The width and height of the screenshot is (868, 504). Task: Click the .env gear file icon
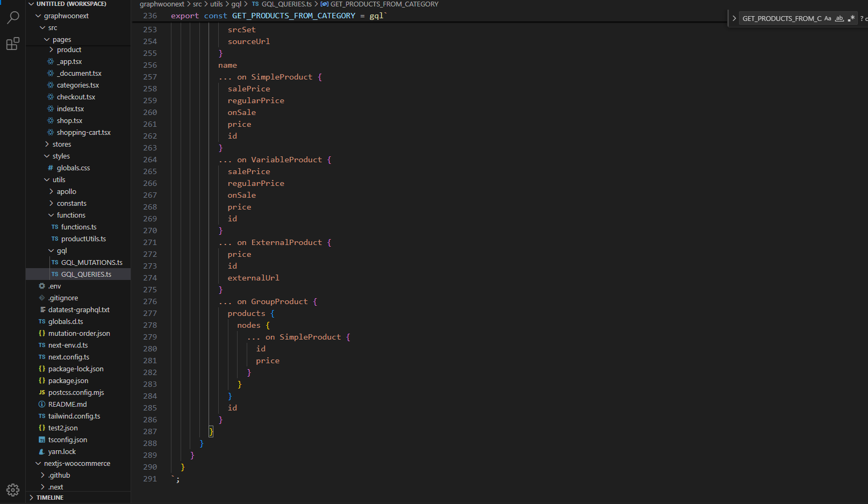click(42, 286)
